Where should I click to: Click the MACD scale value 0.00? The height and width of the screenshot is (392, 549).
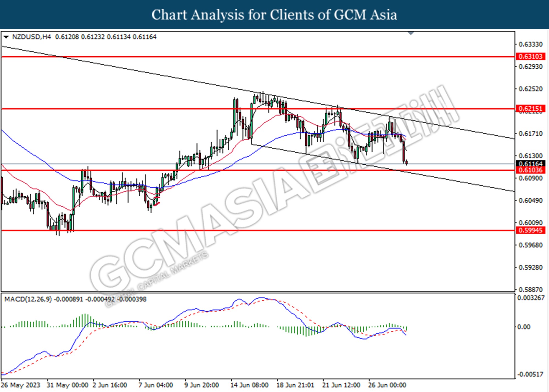point(524,327)
